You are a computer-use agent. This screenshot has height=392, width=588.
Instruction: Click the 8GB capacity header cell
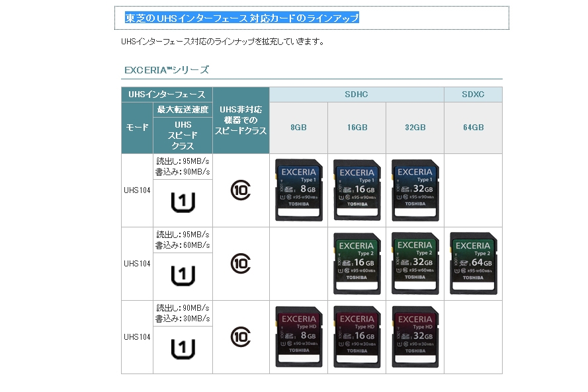point(298,128)
